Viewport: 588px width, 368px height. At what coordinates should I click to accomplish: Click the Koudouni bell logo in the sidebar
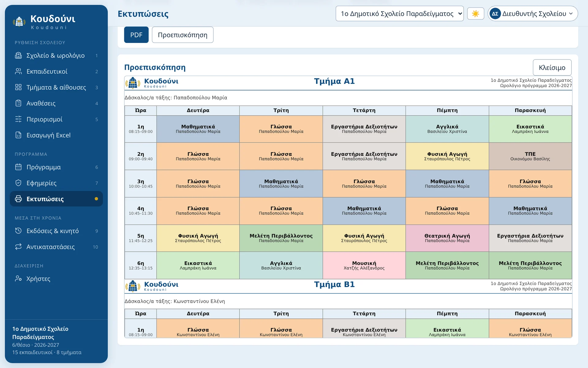19,22
